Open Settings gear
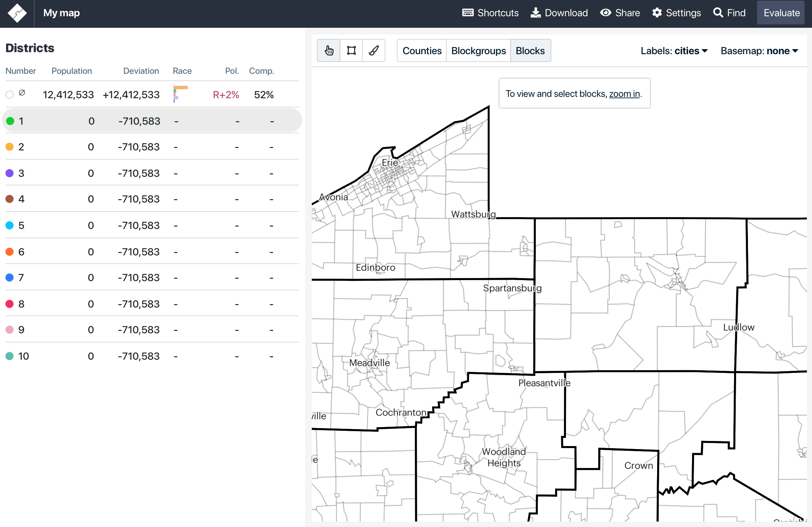Image resolution: width=812 pixels, height=527 pixels. click(657, 13)
